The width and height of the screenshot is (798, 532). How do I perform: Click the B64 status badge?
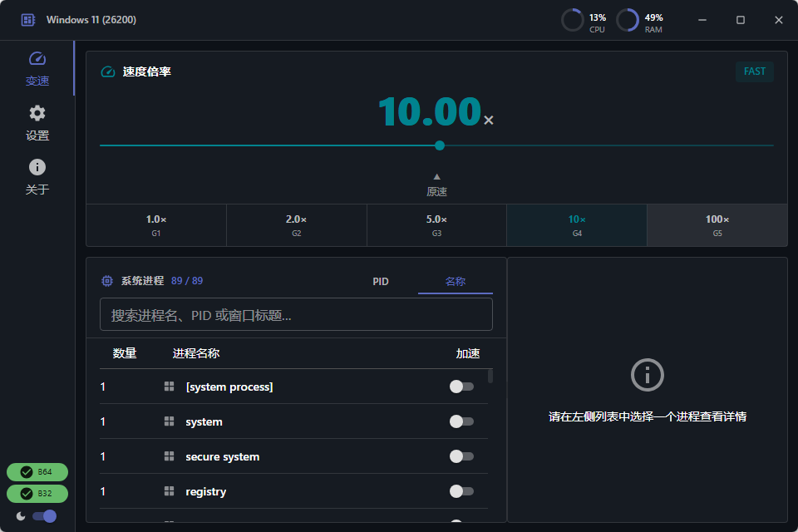point(37,472)
